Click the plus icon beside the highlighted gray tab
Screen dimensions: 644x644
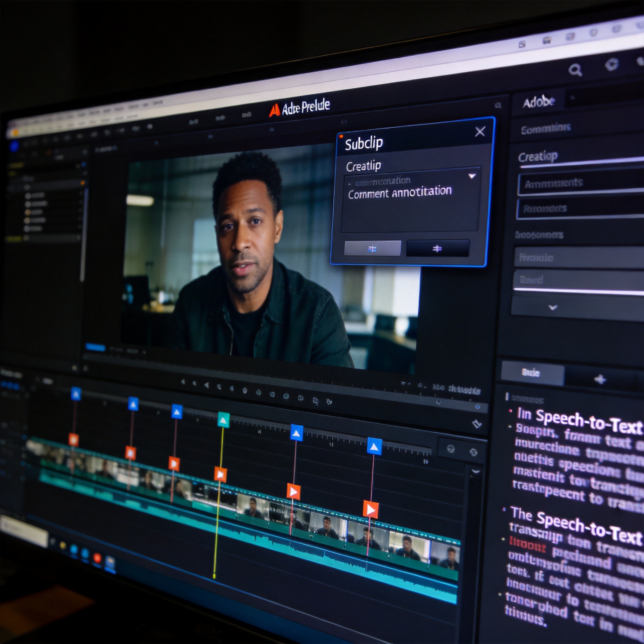click(x=600, y=379)
